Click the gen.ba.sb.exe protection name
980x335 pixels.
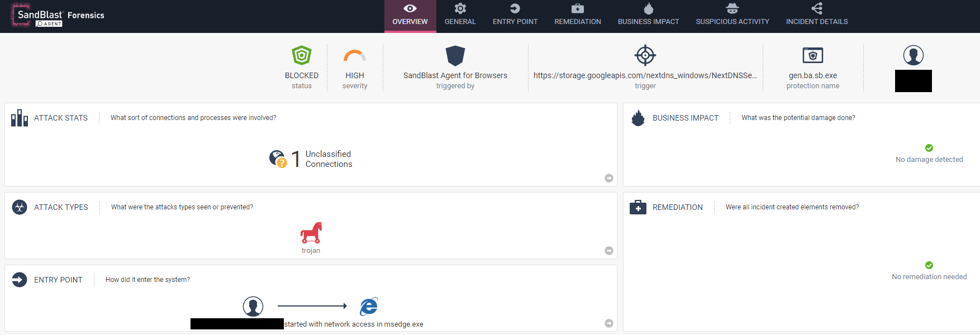pos(813,75)
